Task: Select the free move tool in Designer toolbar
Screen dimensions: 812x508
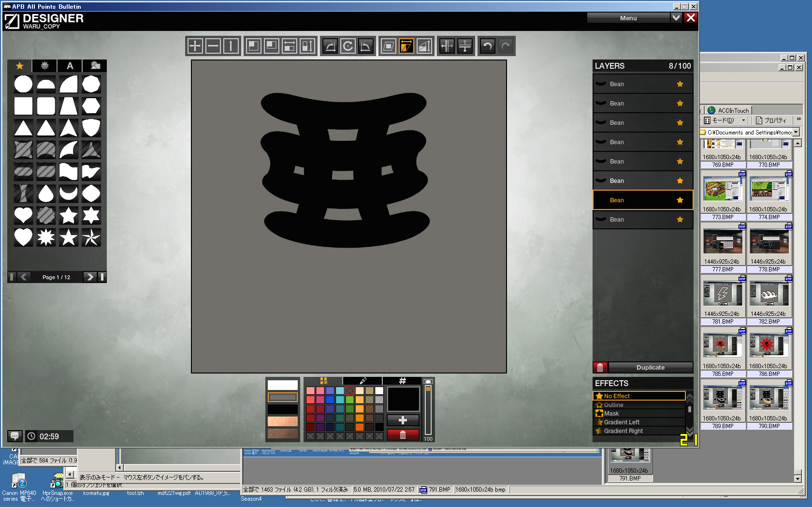Action: click(x=195, y=46)
